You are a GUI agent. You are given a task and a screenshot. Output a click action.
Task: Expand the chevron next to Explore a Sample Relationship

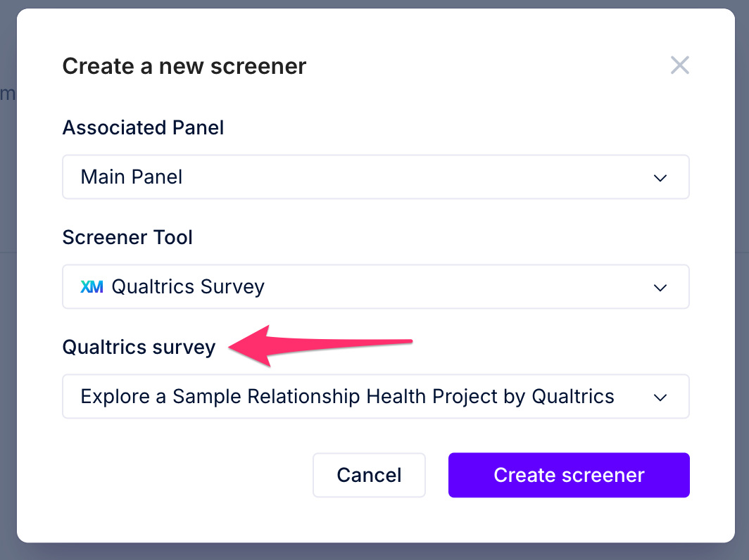(660, 397)
